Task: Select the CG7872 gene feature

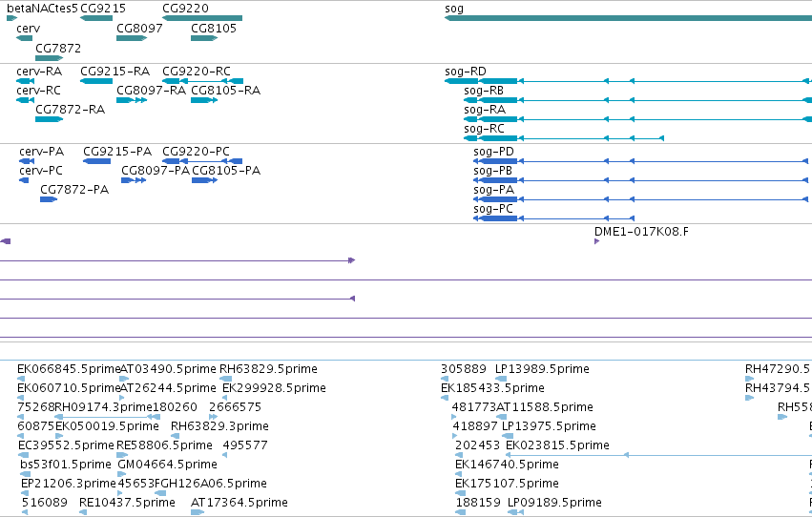Action: tap(50, 58)
